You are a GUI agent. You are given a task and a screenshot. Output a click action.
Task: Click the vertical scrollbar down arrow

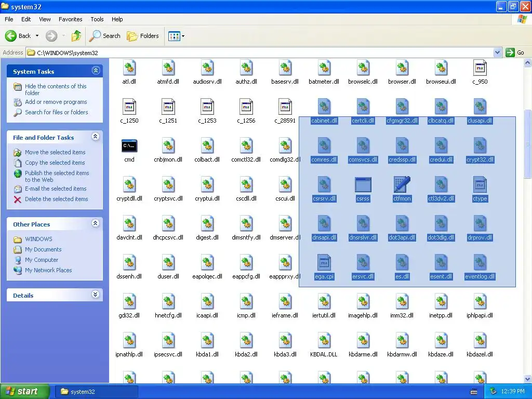[528, 379]
